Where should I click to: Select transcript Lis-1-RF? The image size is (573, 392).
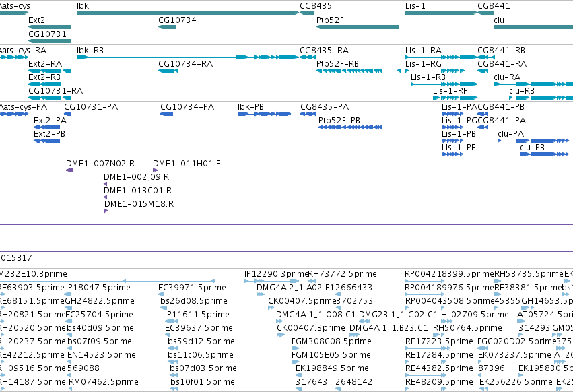[450, 91]
